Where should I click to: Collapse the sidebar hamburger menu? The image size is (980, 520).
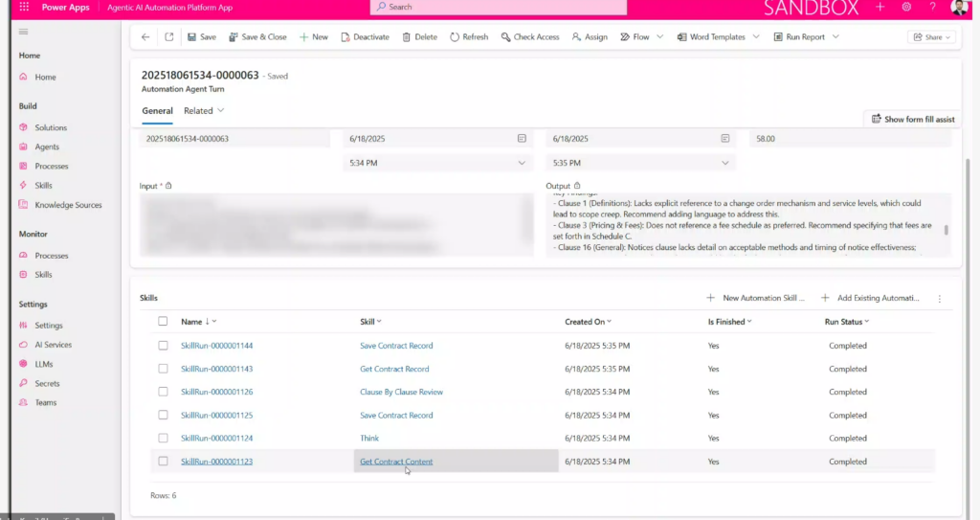pos(24,32)
